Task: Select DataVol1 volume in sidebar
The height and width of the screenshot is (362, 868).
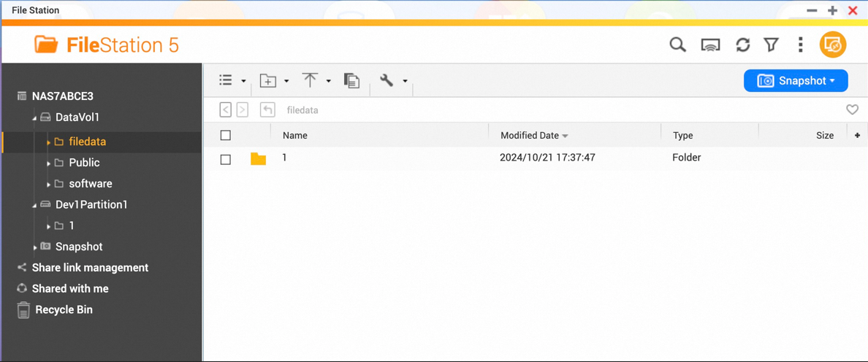Action: tap(77, 118)
